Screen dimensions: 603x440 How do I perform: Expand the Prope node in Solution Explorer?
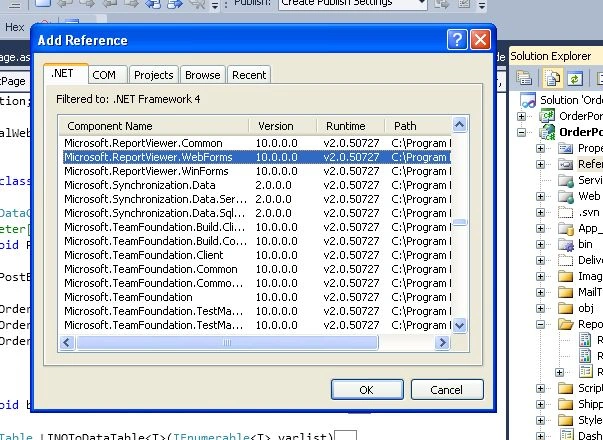[x=540, y=148]
